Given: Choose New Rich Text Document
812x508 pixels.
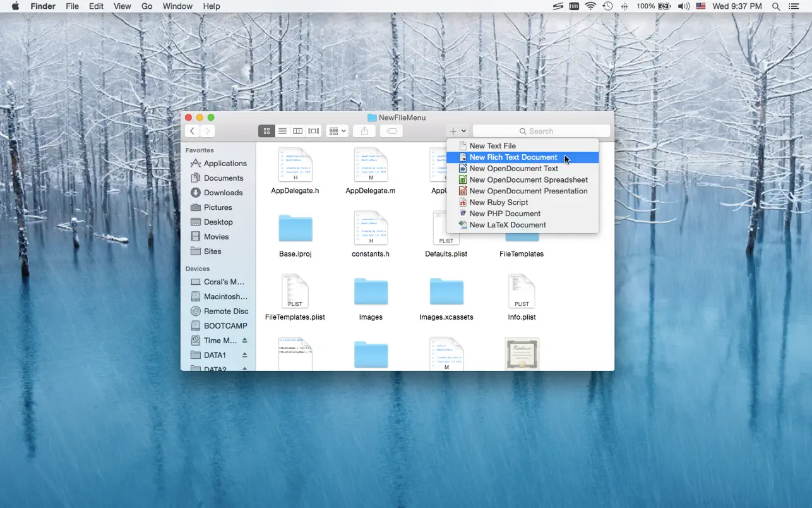Looking at the screenshot, I should (513, 157).
